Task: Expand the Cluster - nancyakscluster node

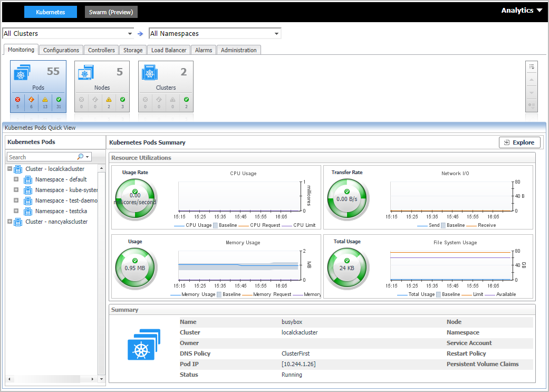Action: [x=9, y=222]
